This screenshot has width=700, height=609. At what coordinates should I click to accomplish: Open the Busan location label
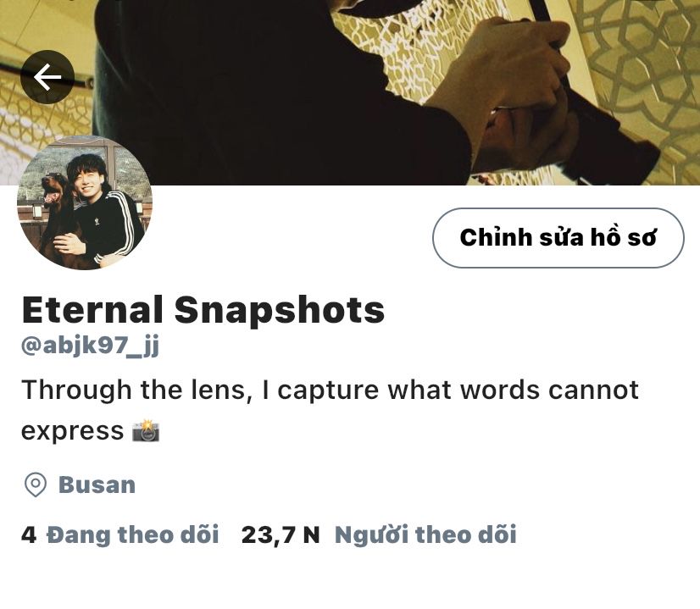pos(97,484)
